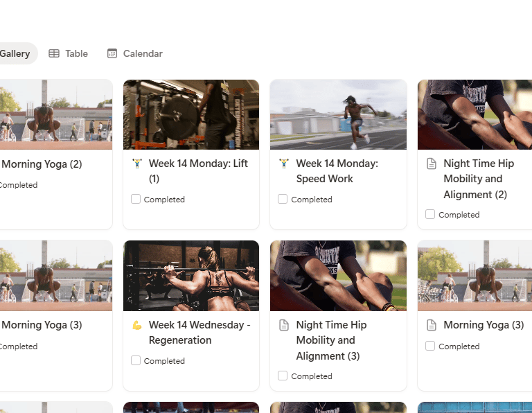Check Completed for Night Time Hip Mobility and Alignment (2)
532x413 pixels.
click(x=430, y=214)
